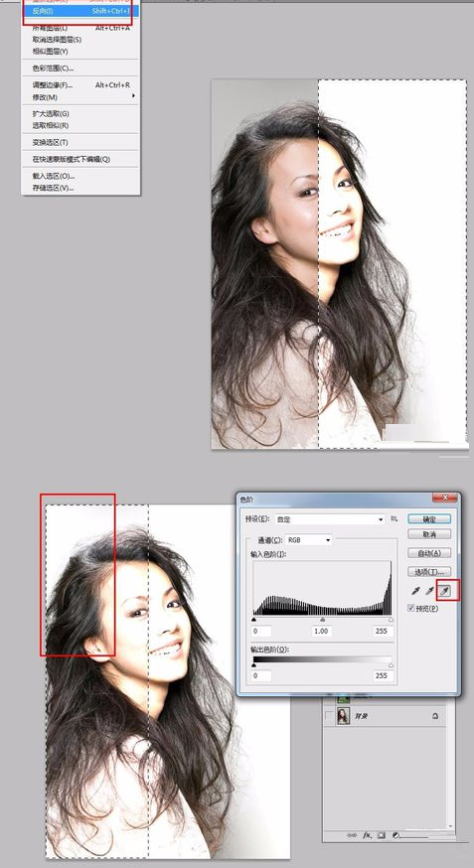Open the 通道(C) RGB channel dropdown
The image size is (474, 868).
pyautogui.click(x=308, y=539)
